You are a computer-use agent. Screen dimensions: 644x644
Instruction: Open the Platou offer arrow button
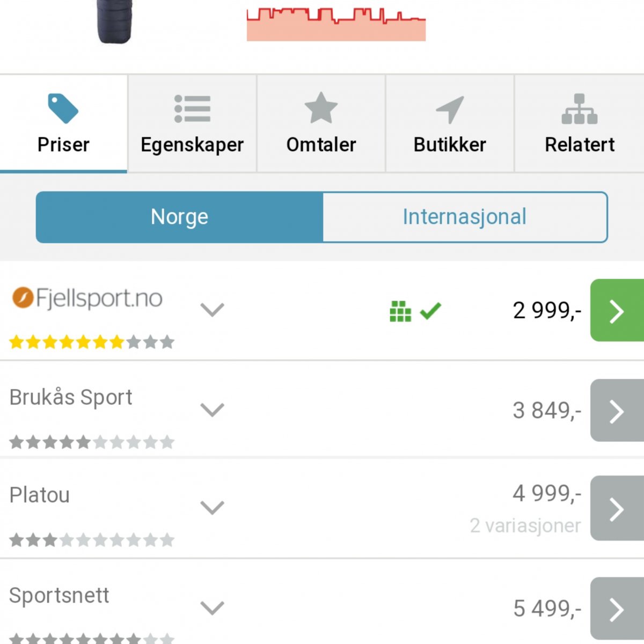pos(617,509)
